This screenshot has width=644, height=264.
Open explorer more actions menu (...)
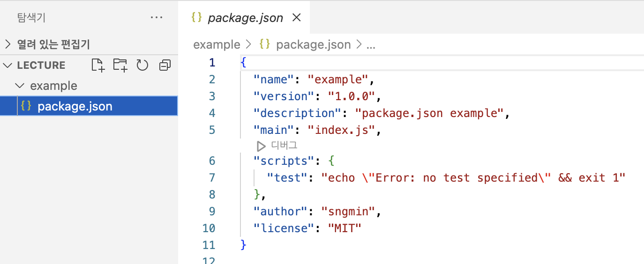tap(156, 18)
